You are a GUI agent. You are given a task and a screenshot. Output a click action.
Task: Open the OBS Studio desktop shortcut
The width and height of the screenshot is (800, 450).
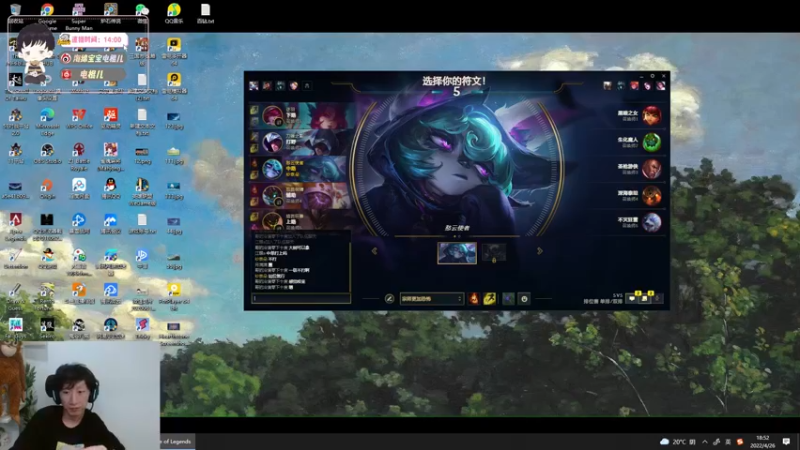pos(47,154)
